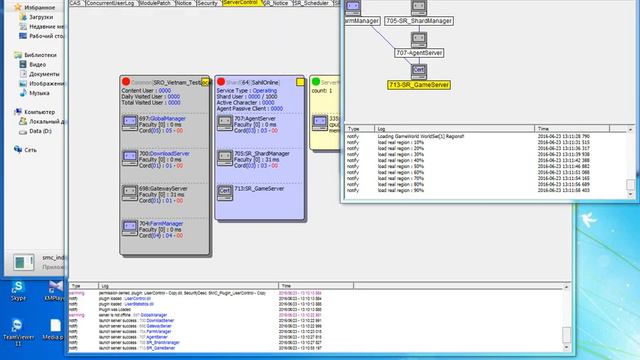The image size is (640, 360).
Task: Switch to the ModulePatch tab
Action: click(156, 3)
